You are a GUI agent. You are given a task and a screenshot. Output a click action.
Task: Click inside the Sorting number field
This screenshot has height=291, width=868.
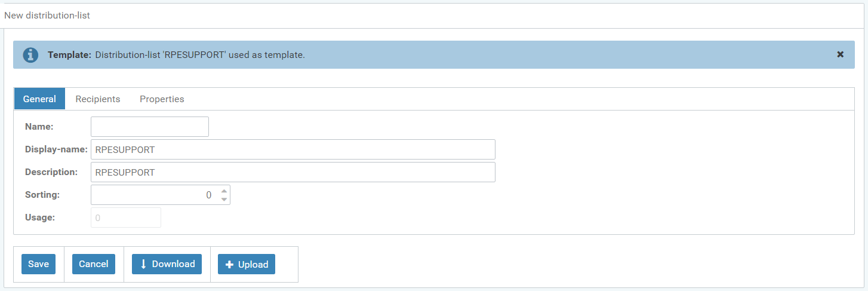coord(152,195)
